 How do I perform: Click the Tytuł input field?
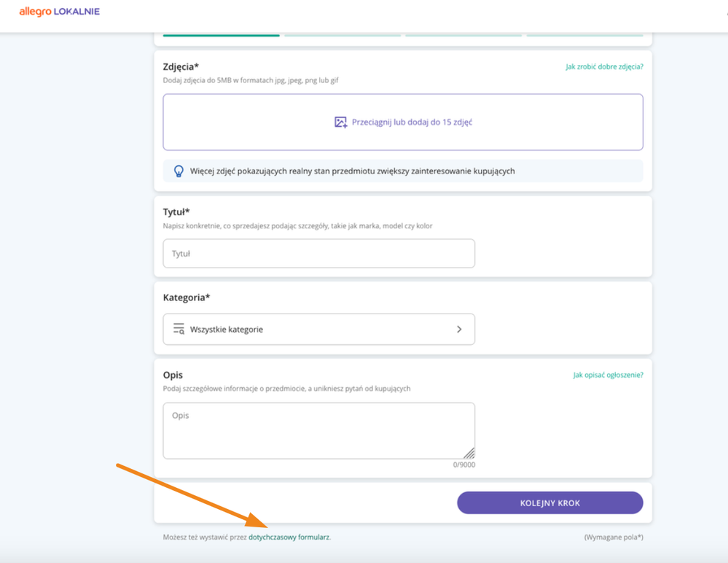319,254
